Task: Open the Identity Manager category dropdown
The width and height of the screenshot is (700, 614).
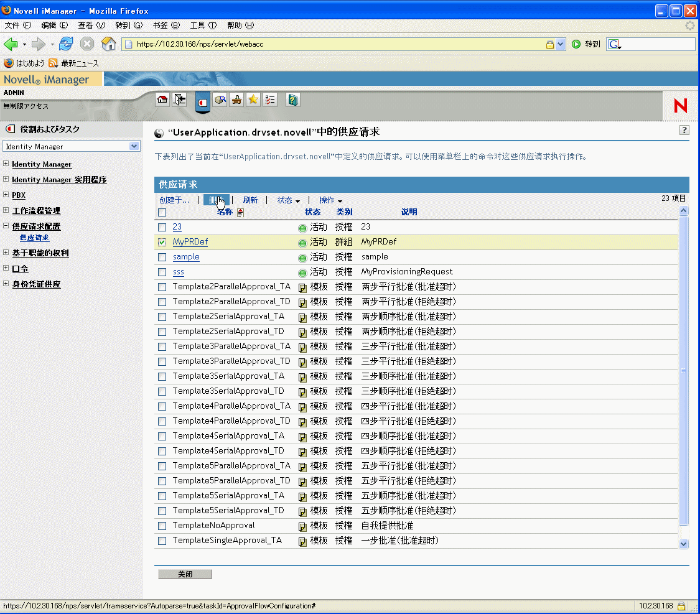Action: (x=72, y=146)
